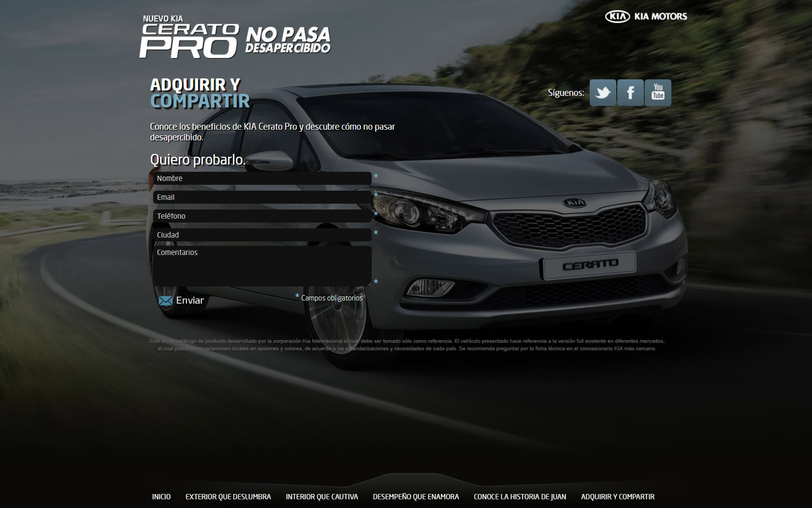Click the Nuevo KIA Cerato Pro logo
This screenshot has width=812, height=508.
(x=189, y=37)
